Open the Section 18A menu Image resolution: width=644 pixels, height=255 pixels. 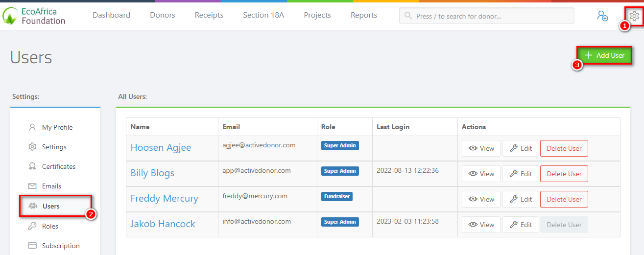(x=263, y=15)
